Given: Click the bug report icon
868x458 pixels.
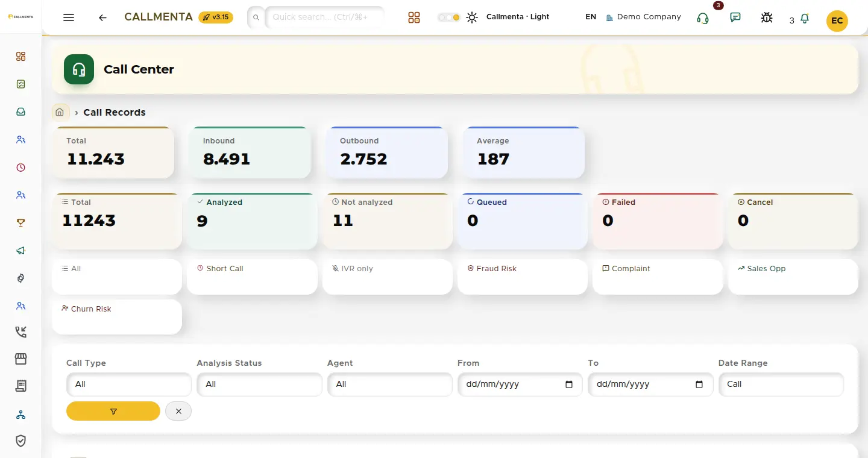Looking at the screenshot, I should tap(767, 17).
